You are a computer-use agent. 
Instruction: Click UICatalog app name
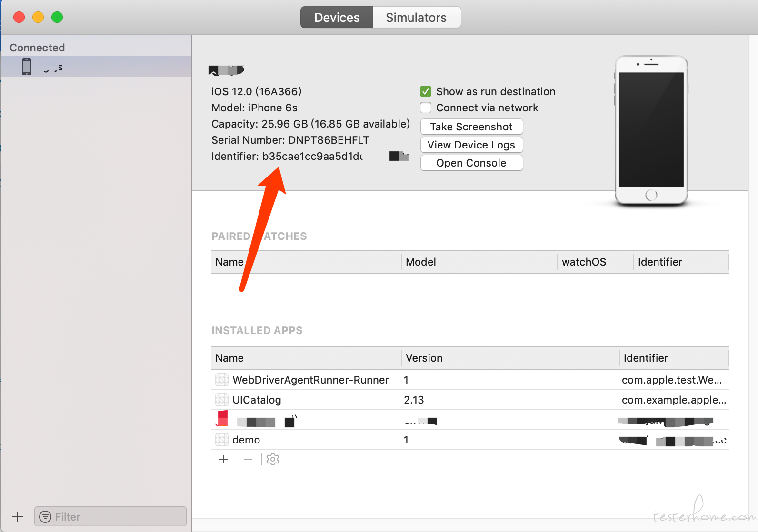[257, 400]
